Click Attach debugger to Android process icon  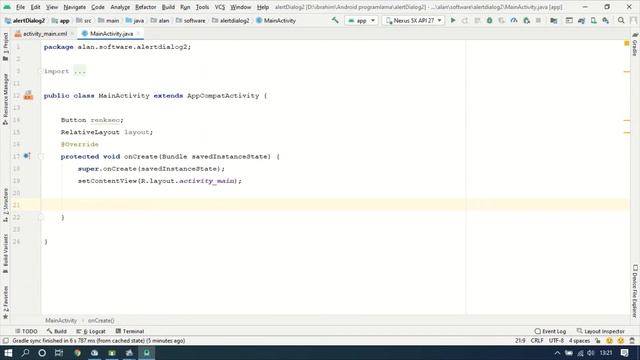(527, 20)
